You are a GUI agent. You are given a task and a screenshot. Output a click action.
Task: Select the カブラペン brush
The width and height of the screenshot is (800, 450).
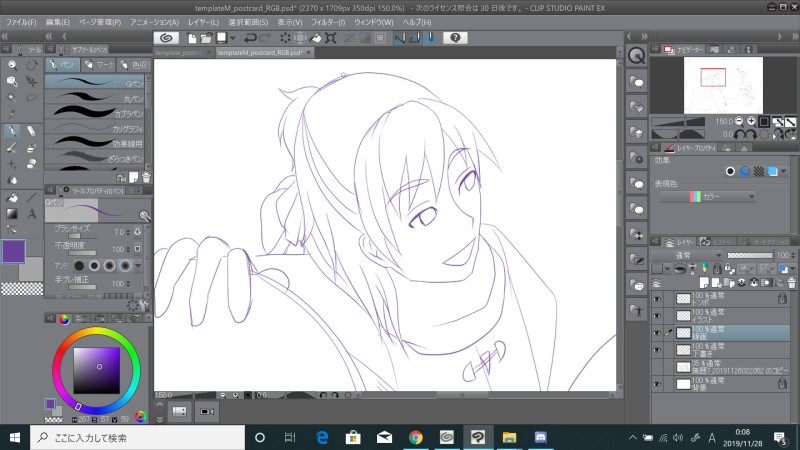95,113
